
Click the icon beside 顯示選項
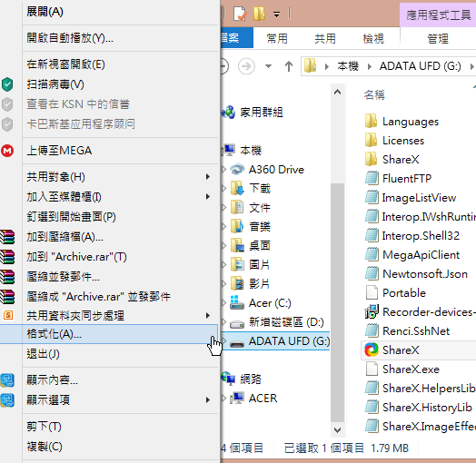pyautogui.click(x=7, y=400)
